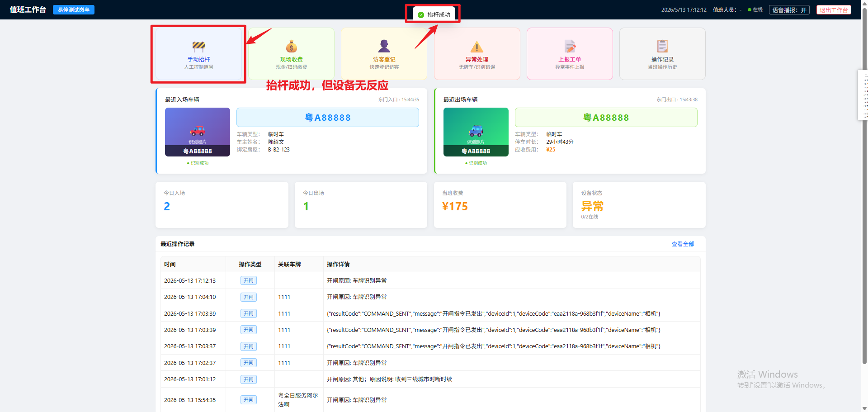Click the 应收费用 ¥25 value
Screen dimensions: 868x412
click(551, 150)
